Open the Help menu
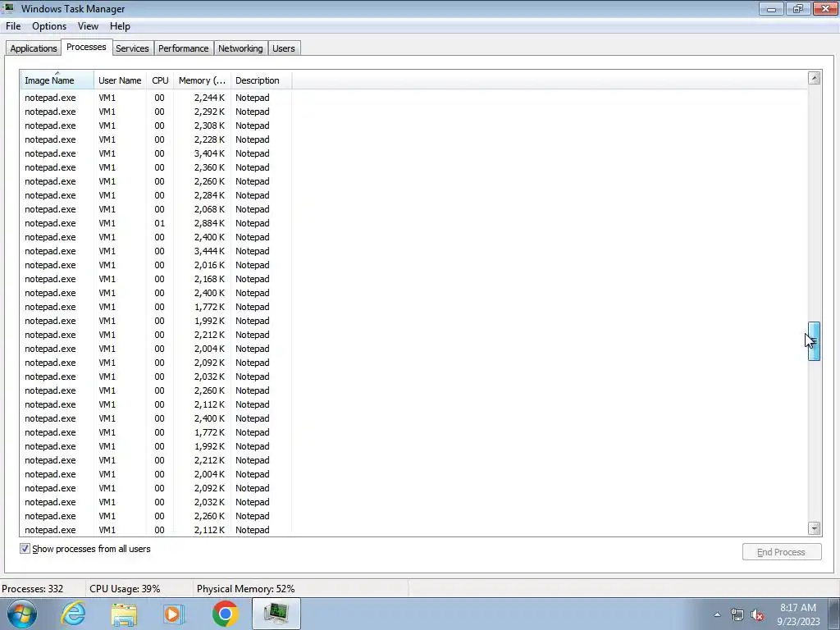Viewport: 840px width, 630px height. pos(120,26)
